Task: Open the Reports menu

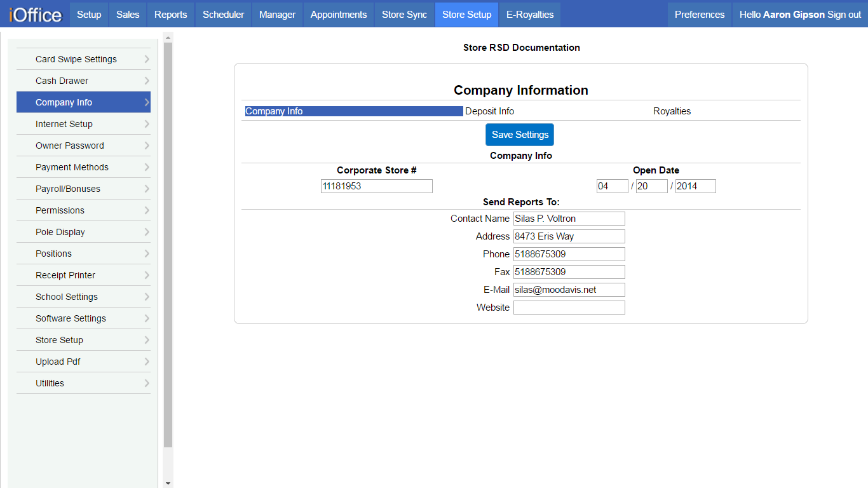Action: 171,15
